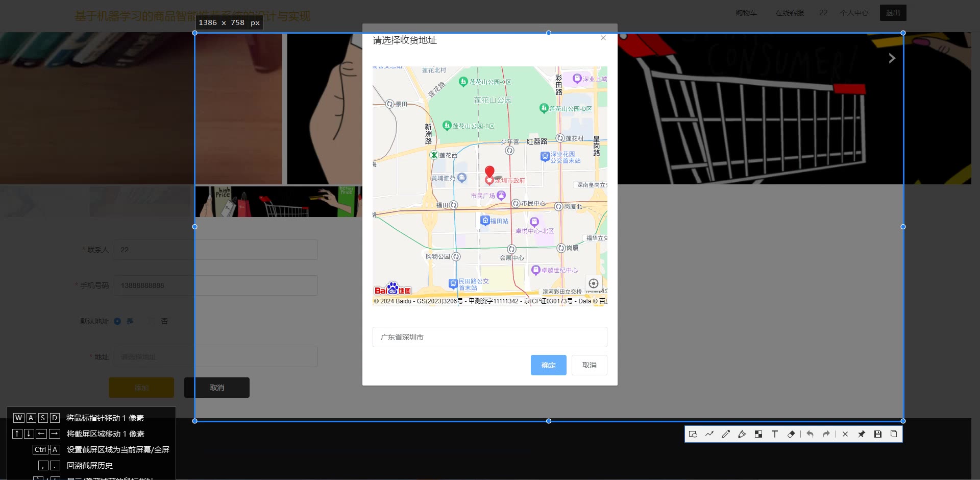Select the highlighter marker tool
Viewport: 980px width, 480px height.
click(742, 434)
